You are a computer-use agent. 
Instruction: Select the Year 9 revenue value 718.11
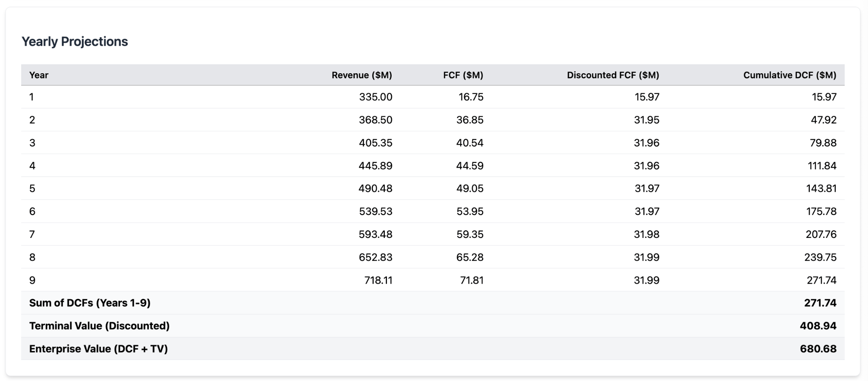378,280
